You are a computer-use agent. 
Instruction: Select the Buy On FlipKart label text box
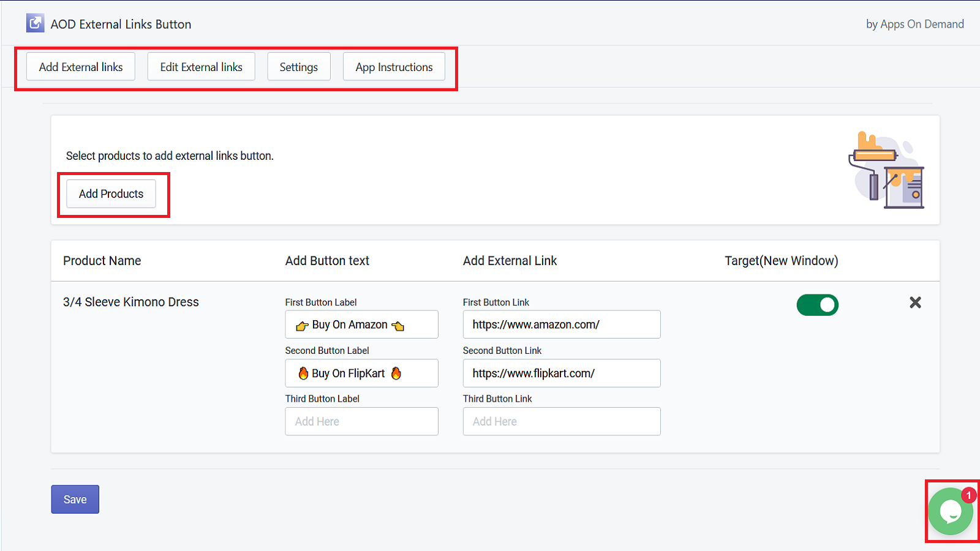[361, 373]
